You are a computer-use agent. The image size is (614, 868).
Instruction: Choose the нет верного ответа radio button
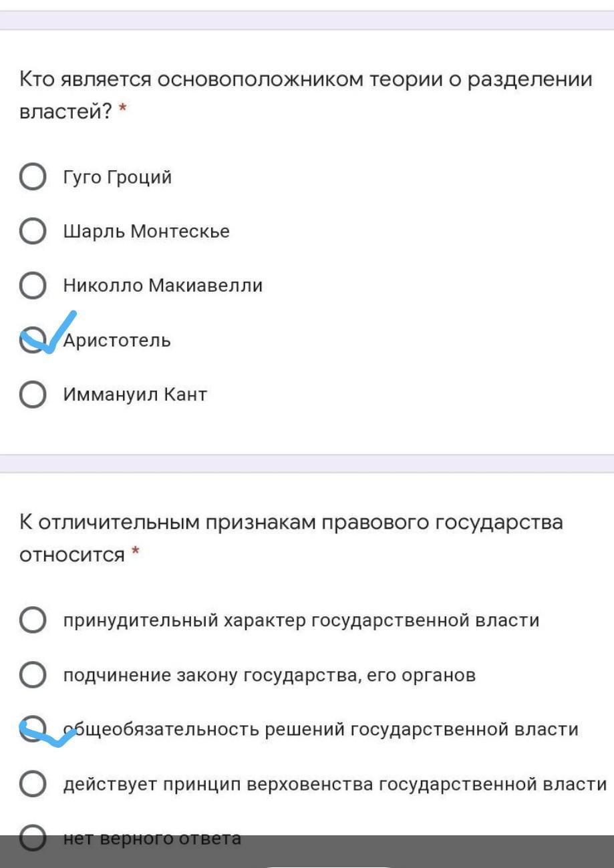pyautogui.click(x=33, y=837)
